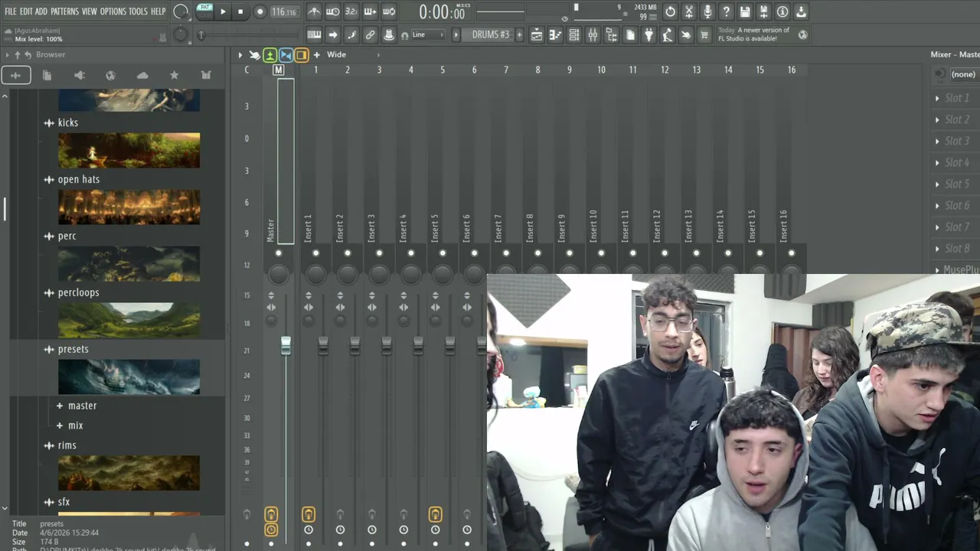Select the browser files tab icon

pos(47,75)
